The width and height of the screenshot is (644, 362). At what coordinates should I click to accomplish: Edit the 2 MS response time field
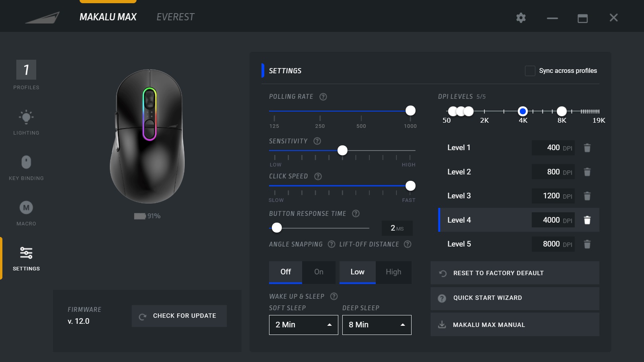397,228
